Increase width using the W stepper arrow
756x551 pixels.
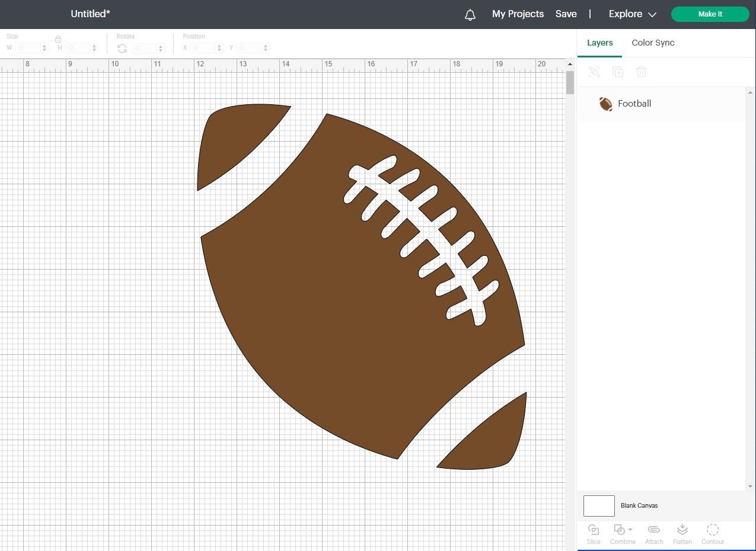44,46
